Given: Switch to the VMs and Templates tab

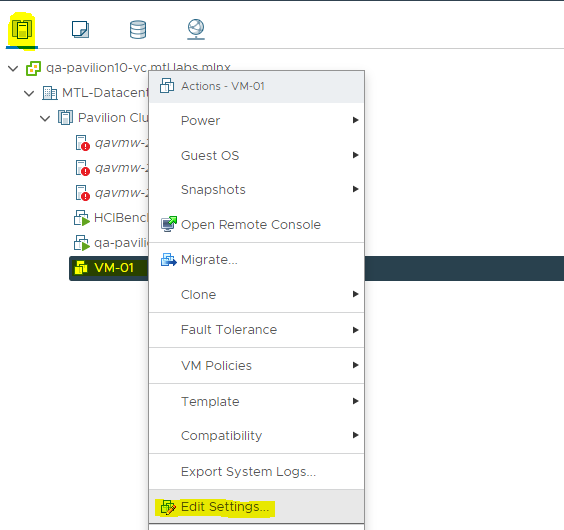Looking at the screenshot, I should pos(80,29).
